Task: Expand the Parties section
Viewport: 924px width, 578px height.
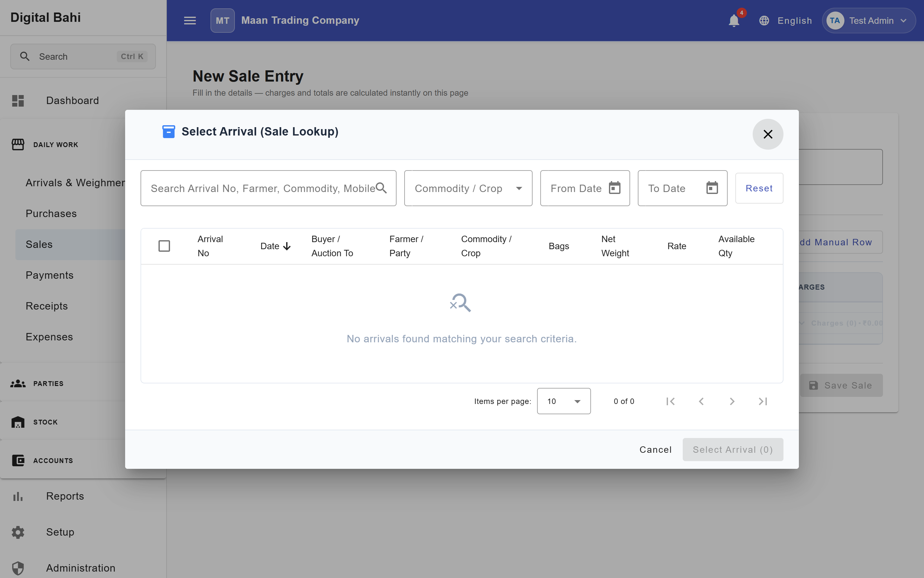Action: click(63, 383)
